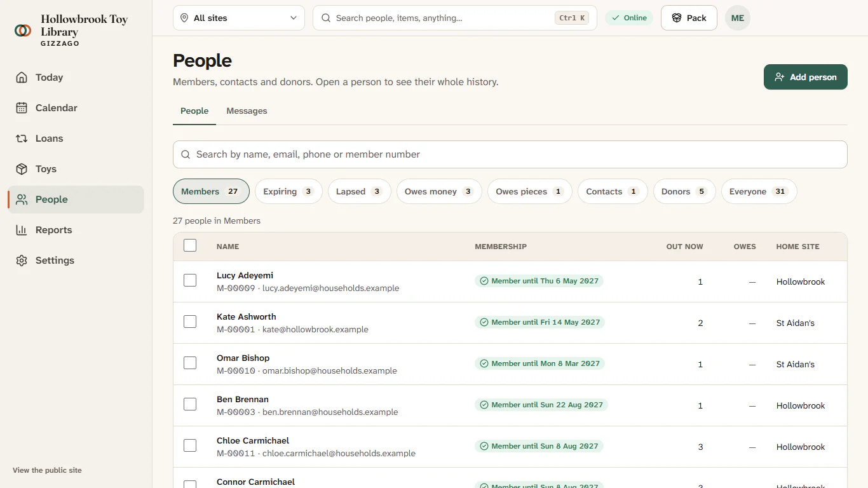This screenshot has height=488, width=868.
Task: Filter list by Owes money chip
Action: click(439, 191)
